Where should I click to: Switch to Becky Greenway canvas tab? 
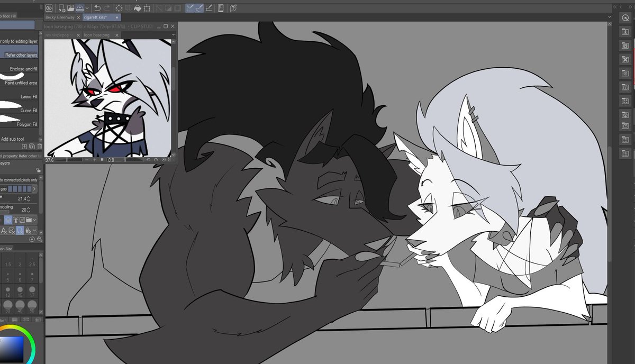click(x=60, y=17)
